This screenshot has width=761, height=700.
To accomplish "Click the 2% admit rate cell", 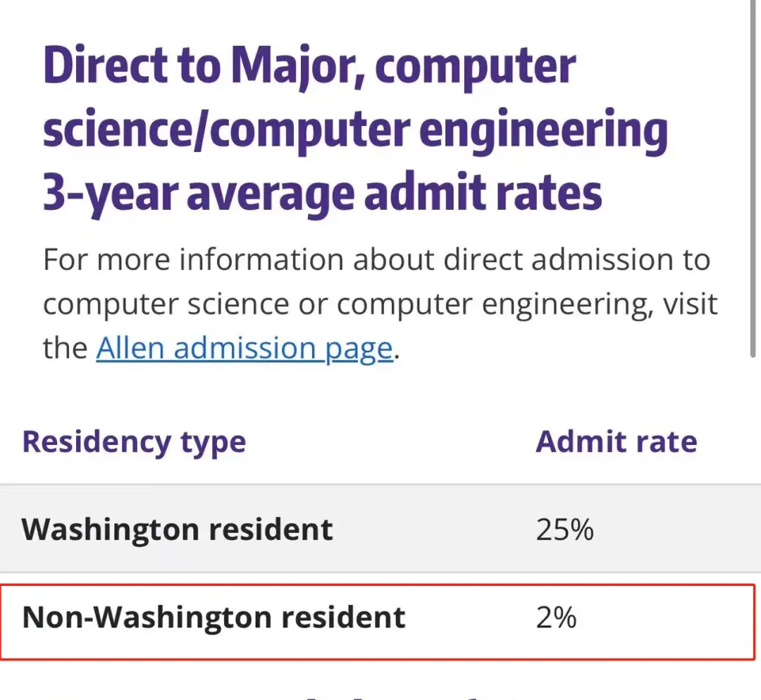I will (556, 617).
